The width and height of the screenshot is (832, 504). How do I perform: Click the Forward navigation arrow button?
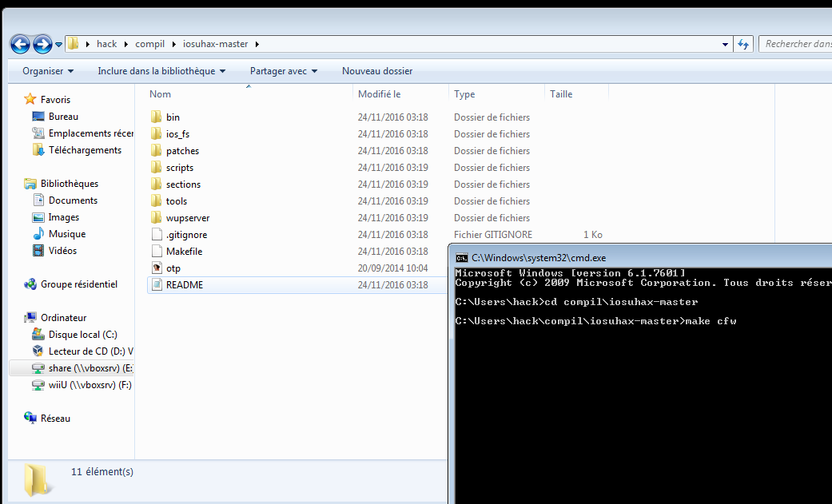tap(42, 44)
